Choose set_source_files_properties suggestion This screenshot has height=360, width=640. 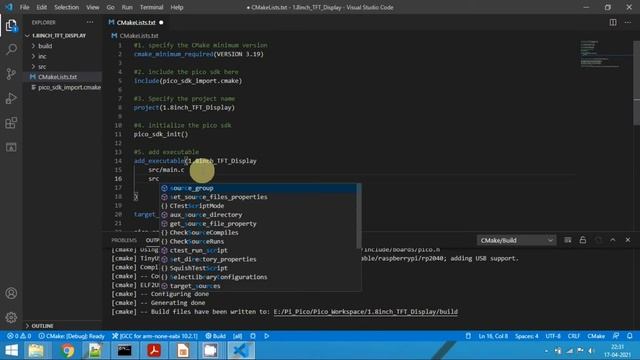(258, 197)
